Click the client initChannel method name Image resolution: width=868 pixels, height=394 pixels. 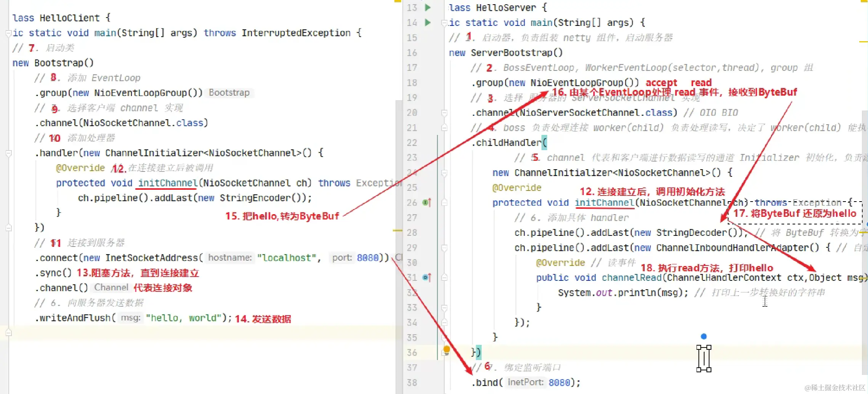[168, 183]
